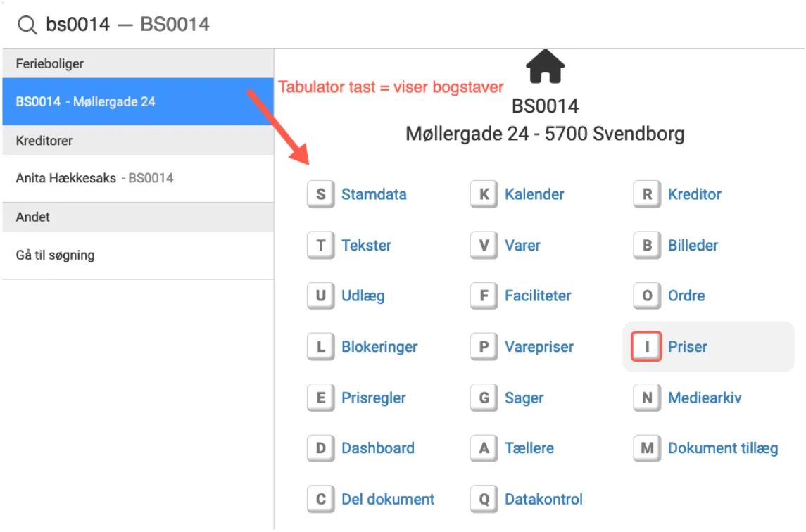Open the Del dokument link
The image size is (806, 532).
pyautogui.click(x=388, y=500)
